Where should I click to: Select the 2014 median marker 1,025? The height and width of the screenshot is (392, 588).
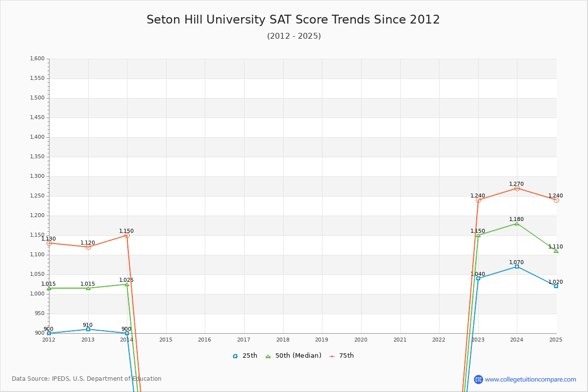[127, 284]
